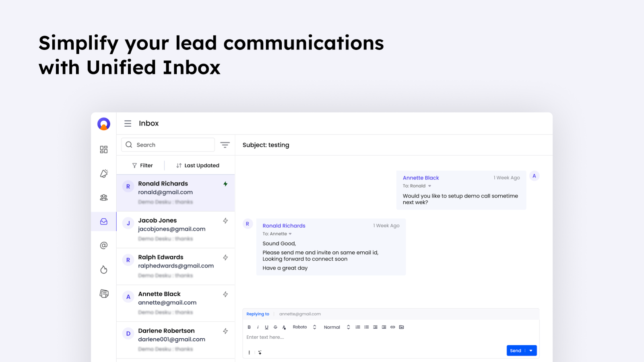
Task: Open the Normal text style dropdown
Action: click(337, 327)
